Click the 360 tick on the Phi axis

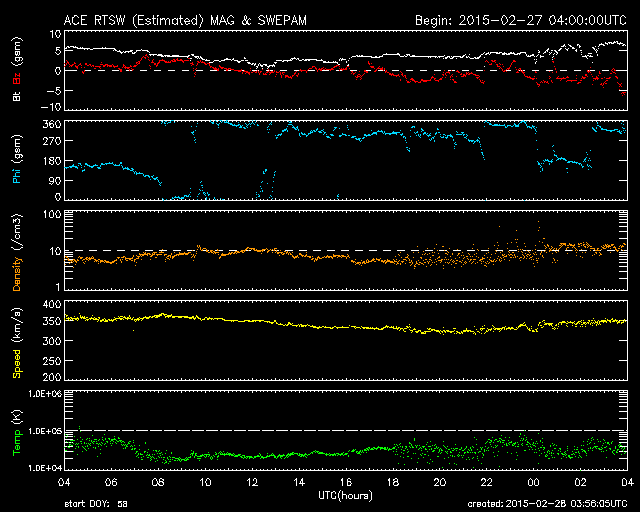52,125
